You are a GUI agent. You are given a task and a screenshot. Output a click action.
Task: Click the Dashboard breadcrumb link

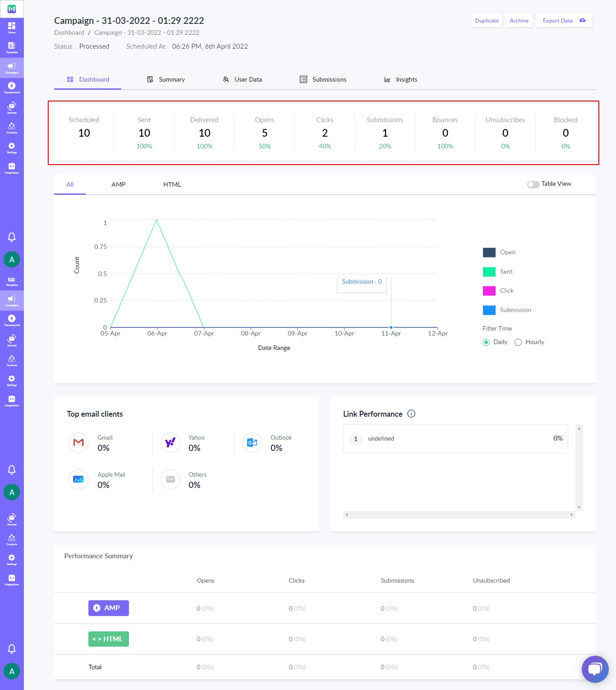pyautogui.click(x=69, y=32)
